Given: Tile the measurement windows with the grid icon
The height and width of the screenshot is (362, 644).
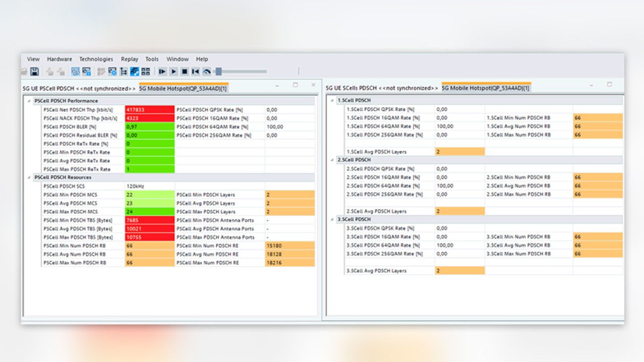Looking at the screenshot, I should coord(145,71).
